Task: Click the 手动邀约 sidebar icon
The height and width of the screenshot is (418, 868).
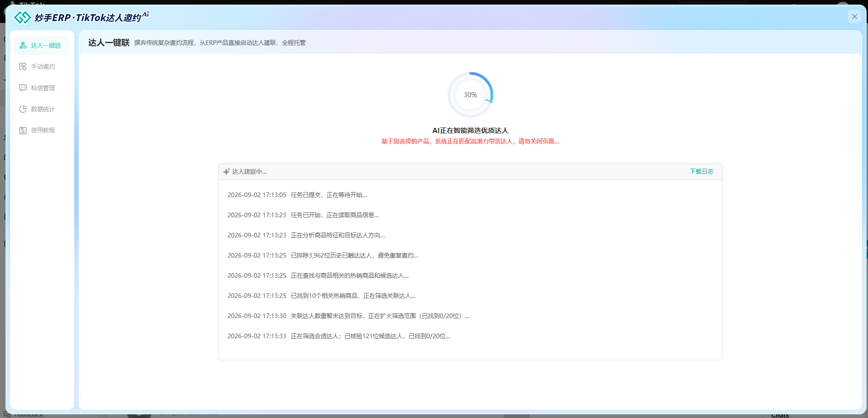Action: click(23, 66)
